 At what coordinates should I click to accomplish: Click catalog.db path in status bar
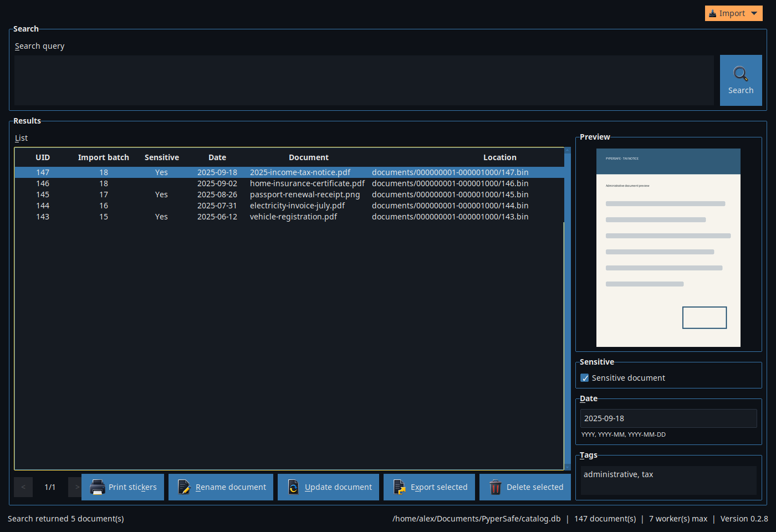477,519
